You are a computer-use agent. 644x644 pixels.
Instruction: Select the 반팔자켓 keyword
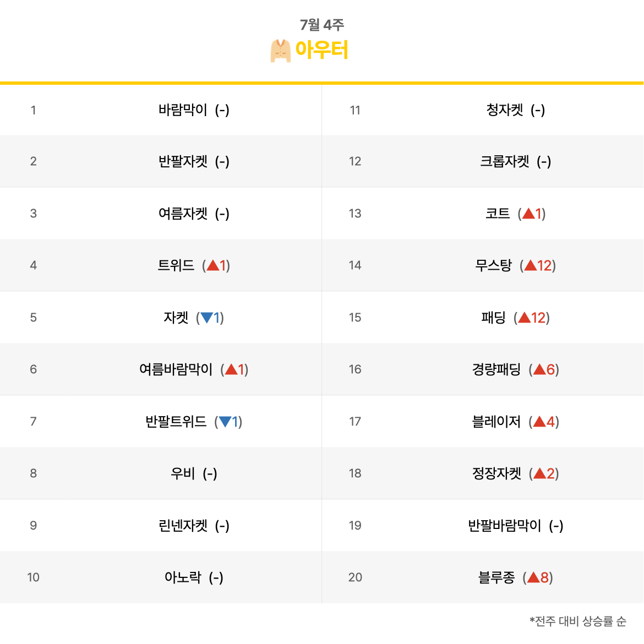click(183, 161)
